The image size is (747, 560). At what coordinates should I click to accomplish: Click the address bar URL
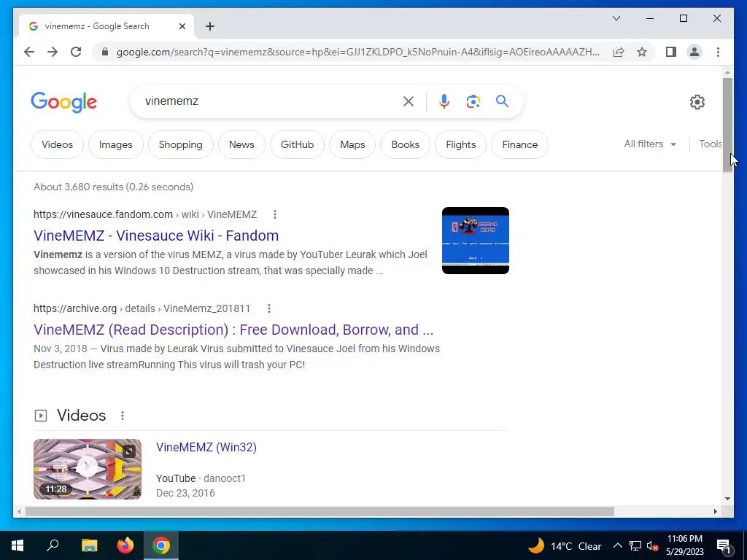[358, 52]
